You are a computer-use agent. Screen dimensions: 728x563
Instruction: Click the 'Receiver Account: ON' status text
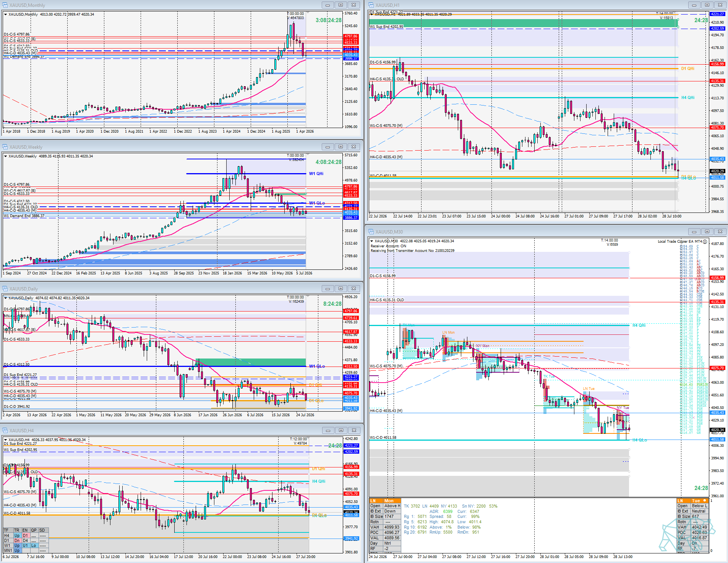tap(388, 246)
